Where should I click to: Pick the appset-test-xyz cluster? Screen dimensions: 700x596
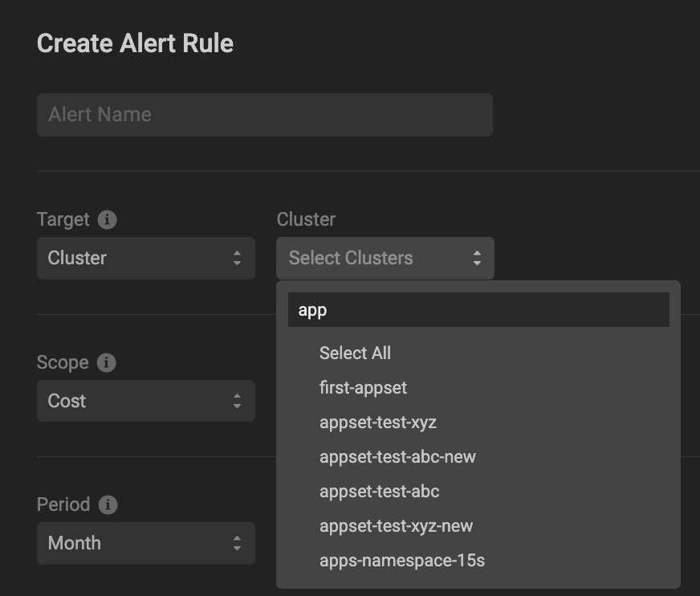pos(377,422)
